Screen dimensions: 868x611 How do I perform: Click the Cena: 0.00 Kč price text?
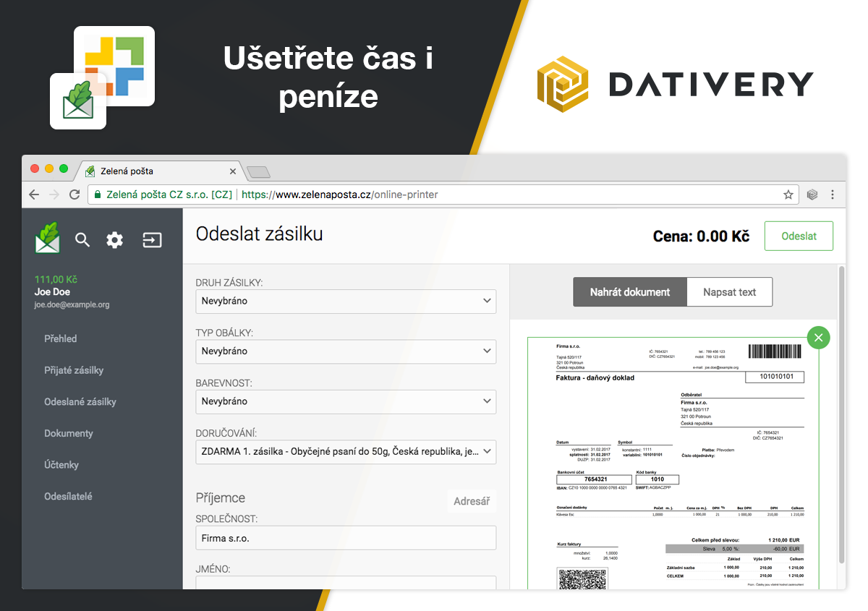701,236
